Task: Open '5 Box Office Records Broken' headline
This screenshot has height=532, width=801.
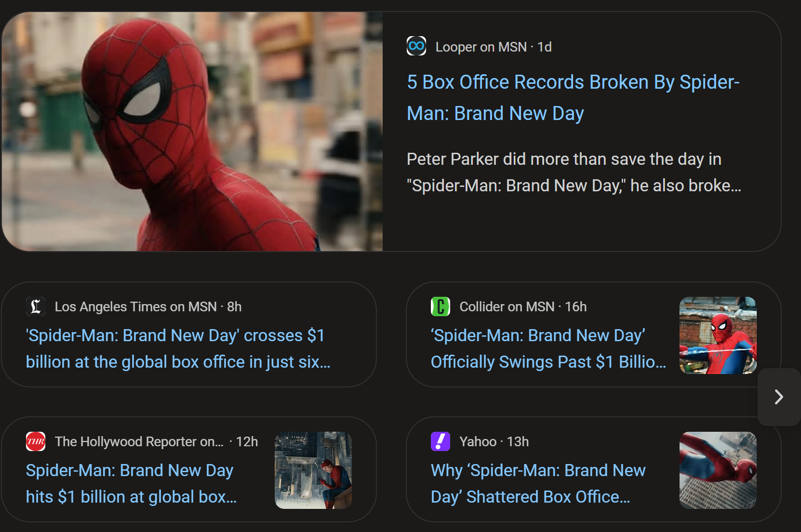Action: pos(573,98)
